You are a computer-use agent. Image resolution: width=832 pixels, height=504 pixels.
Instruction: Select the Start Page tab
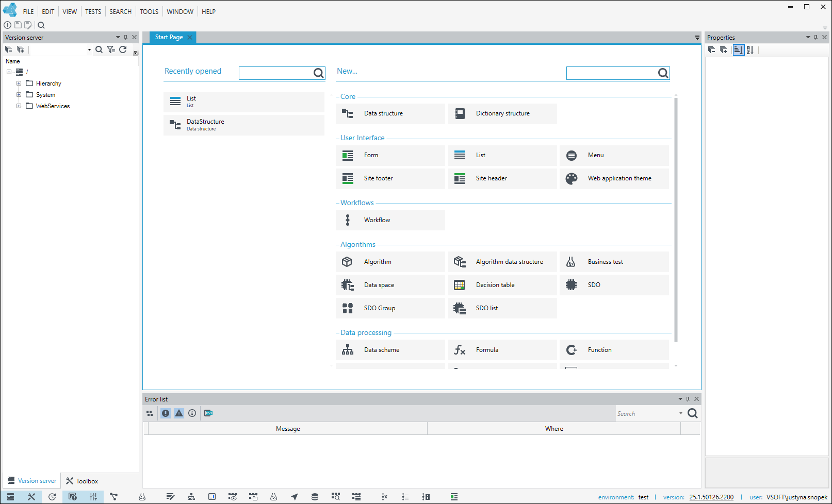tap(169, 37)
